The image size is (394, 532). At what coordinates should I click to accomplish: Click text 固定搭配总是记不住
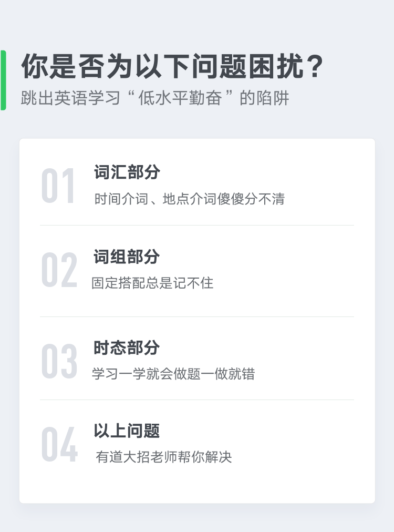(x=152, y=283)
